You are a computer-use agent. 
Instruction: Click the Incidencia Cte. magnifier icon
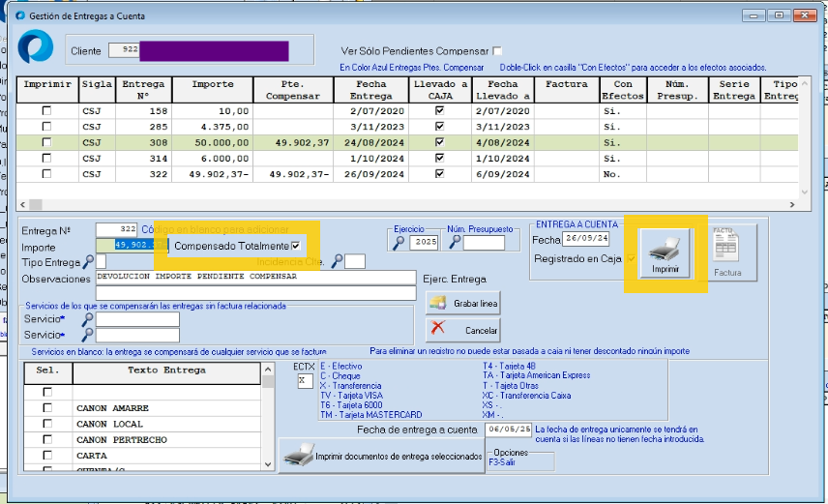tap(338, 261)
